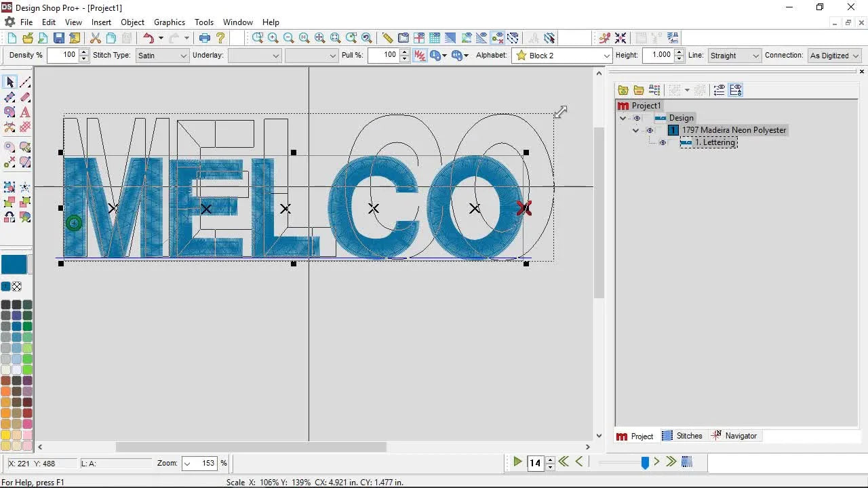The height and width of the screenshot is (488, 868).
Task: Toggle the highlighted list view icon in Project panel
Action: (736, 89)
